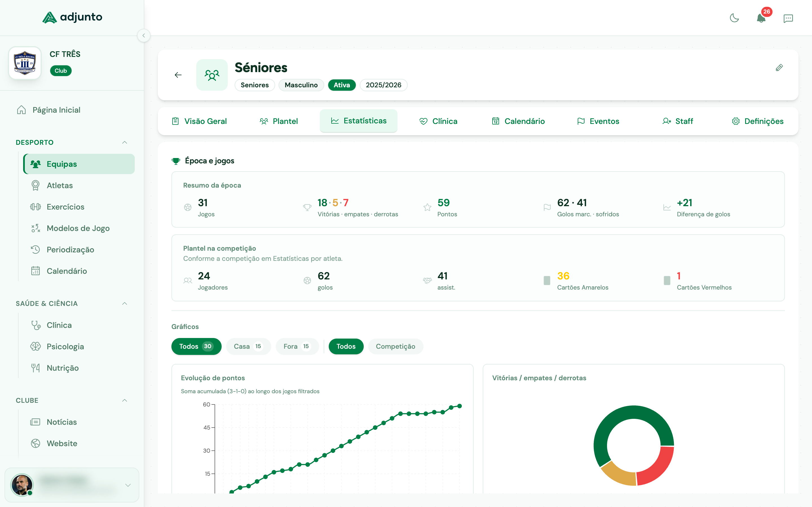Switch to the Competição filter
The image size is (812, 507).
(x=396, y=346)
